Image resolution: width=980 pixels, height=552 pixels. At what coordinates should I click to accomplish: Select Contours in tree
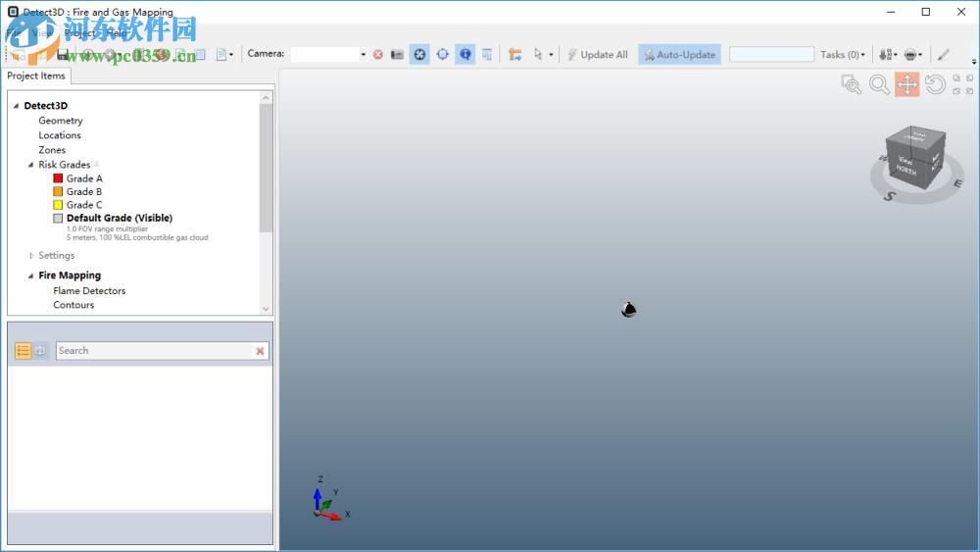(73, 305)
